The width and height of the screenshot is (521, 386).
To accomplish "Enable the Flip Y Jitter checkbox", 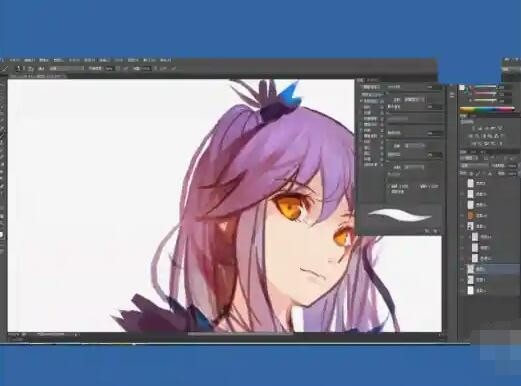I will coord(419,186).
